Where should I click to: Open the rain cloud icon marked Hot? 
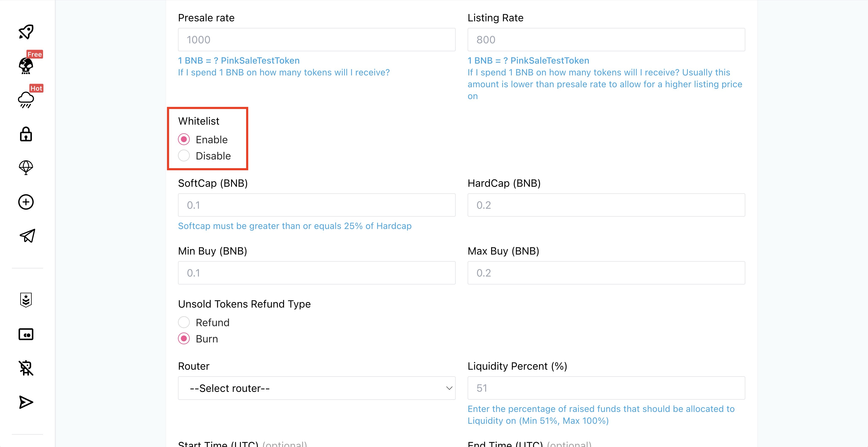26,100
